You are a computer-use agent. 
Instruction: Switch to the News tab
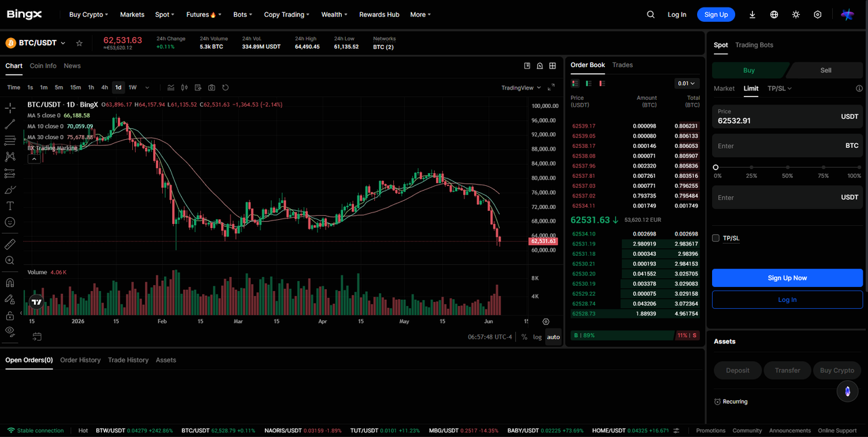pyautogui.click(x=72, y=66)
